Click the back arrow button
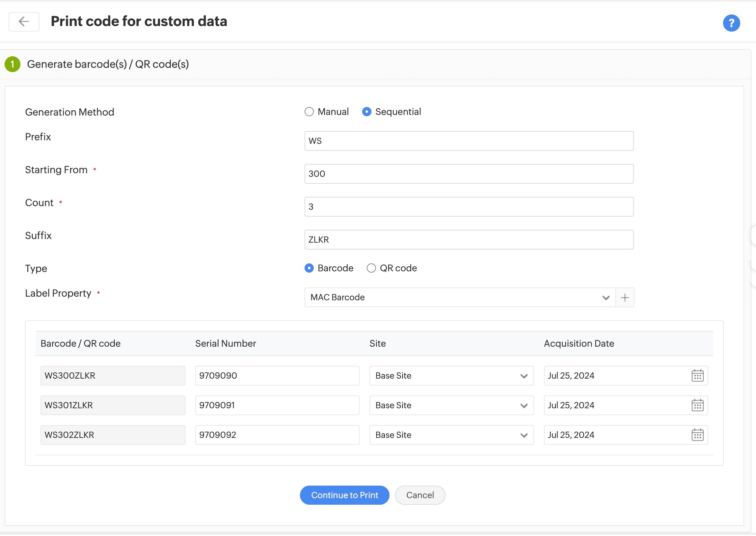 (x=24, y=22)
